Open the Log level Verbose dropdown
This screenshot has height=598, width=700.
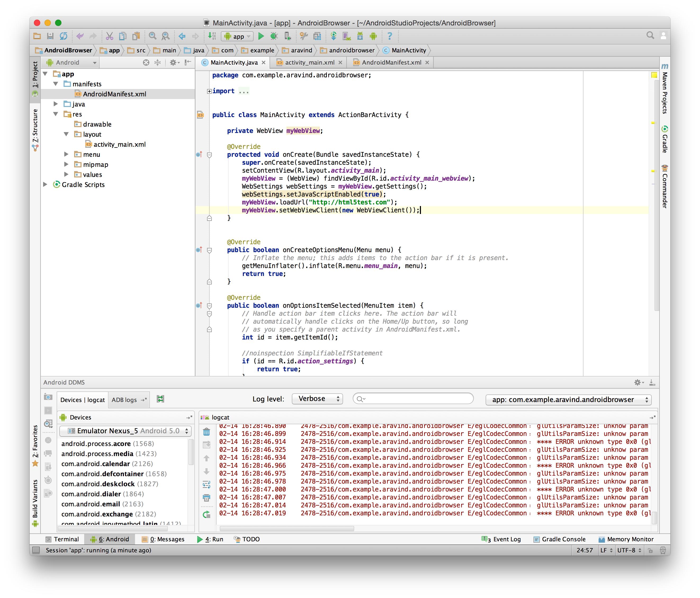click(x=317, y=399)
